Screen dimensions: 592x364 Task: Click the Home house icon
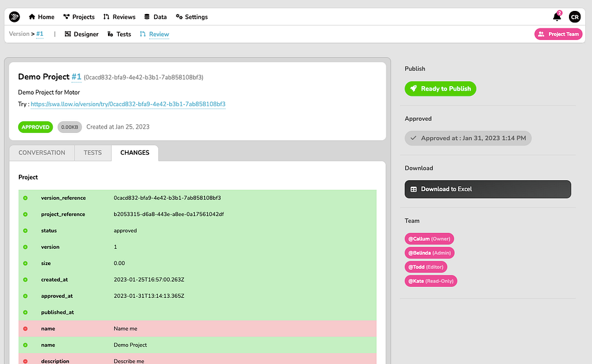[x=32, y=16]
